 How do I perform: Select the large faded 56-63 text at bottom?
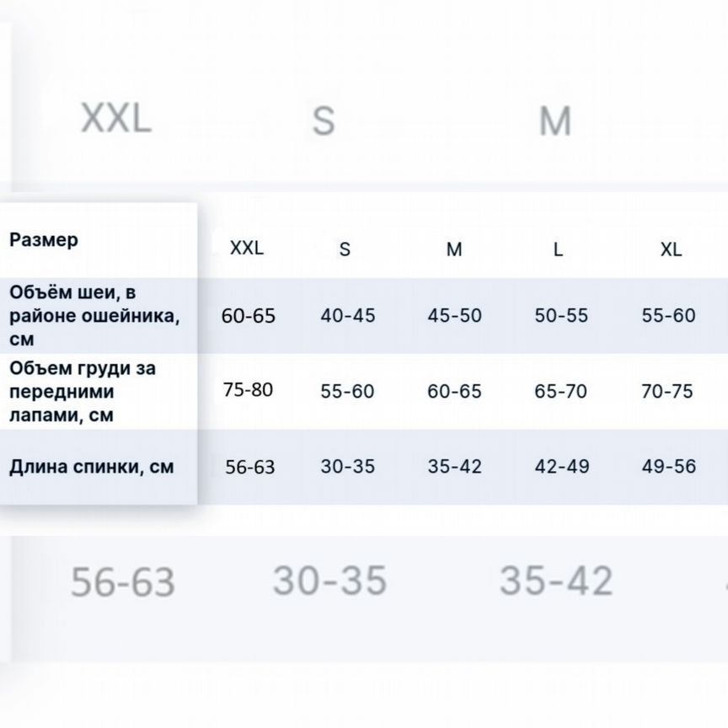click(123, 581)
